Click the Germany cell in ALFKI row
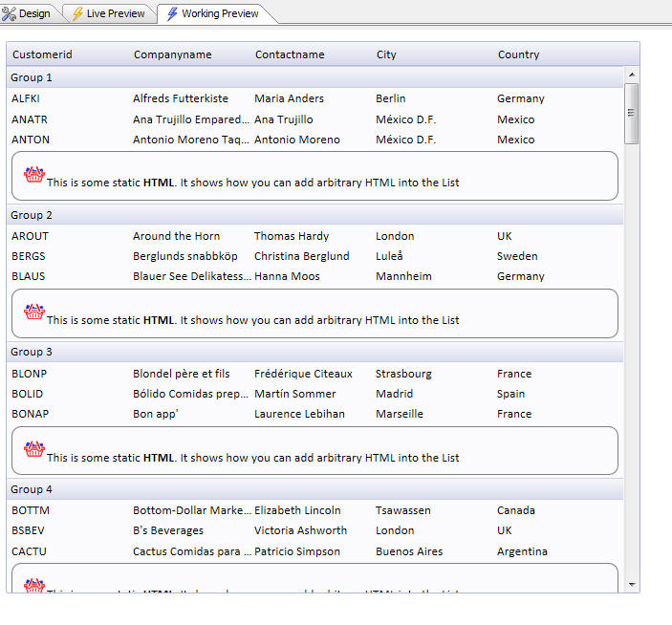Image resolution: width=672 pixels, height=625 pixels. tap(521, 99)
